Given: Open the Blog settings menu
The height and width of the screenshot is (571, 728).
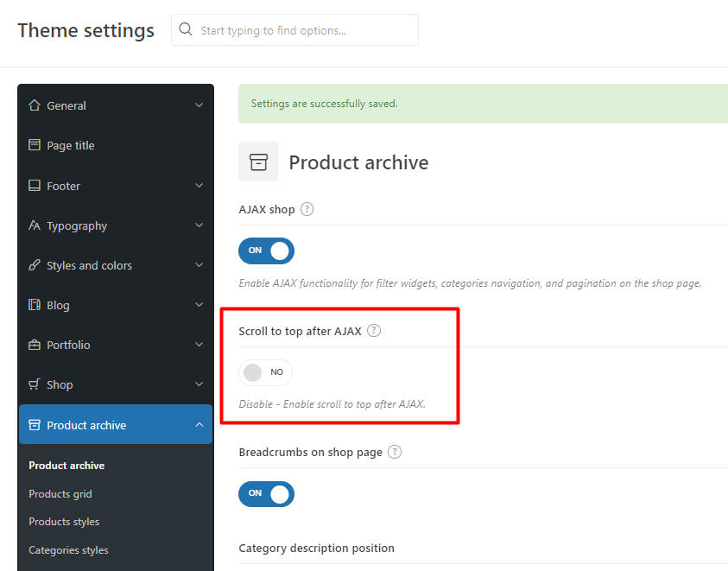Looking at the screenshot, I should pyautogui.click(x=116, y=305).
